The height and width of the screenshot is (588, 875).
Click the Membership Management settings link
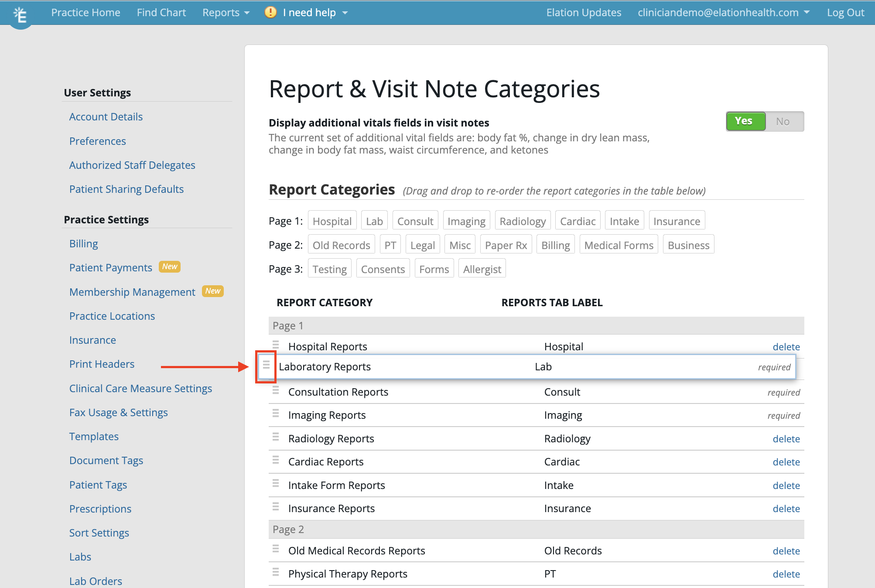point(131,291)
